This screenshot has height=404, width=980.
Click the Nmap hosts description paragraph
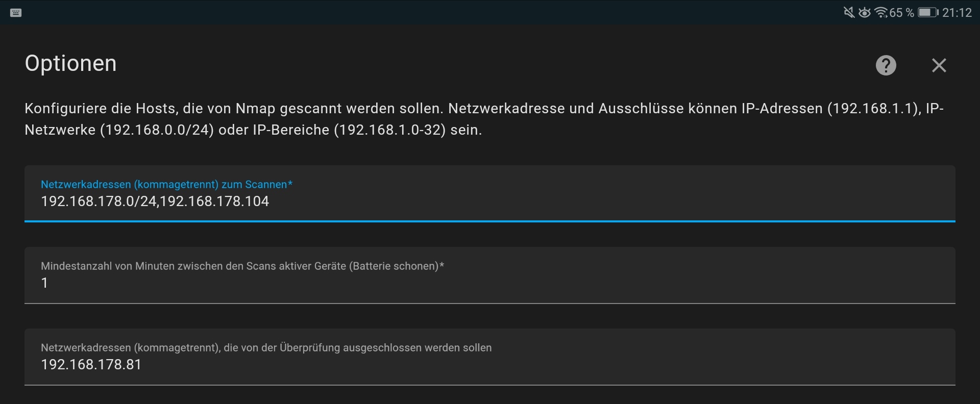click(x=484, y=119)
